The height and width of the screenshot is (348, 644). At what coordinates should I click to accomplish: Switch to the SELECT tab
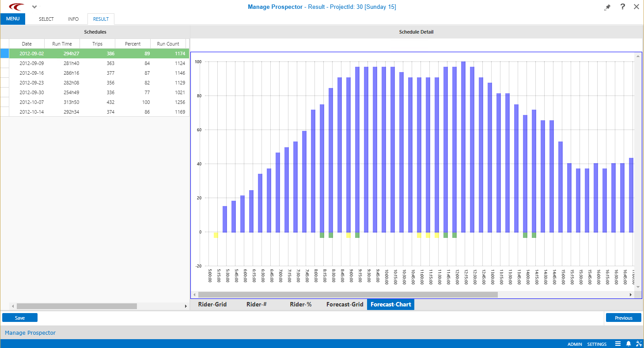45,19
